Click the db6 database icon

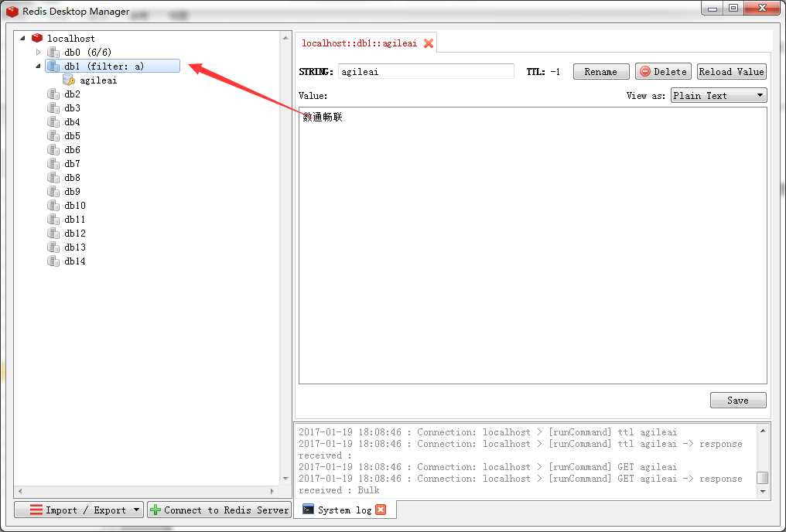click(53, 150)
